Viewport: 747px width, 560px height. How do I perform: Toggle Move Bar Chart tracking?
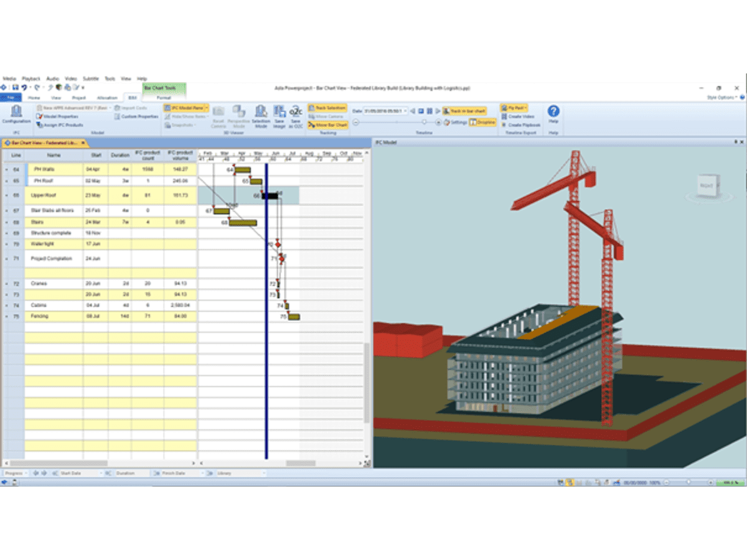pos(327,125)
